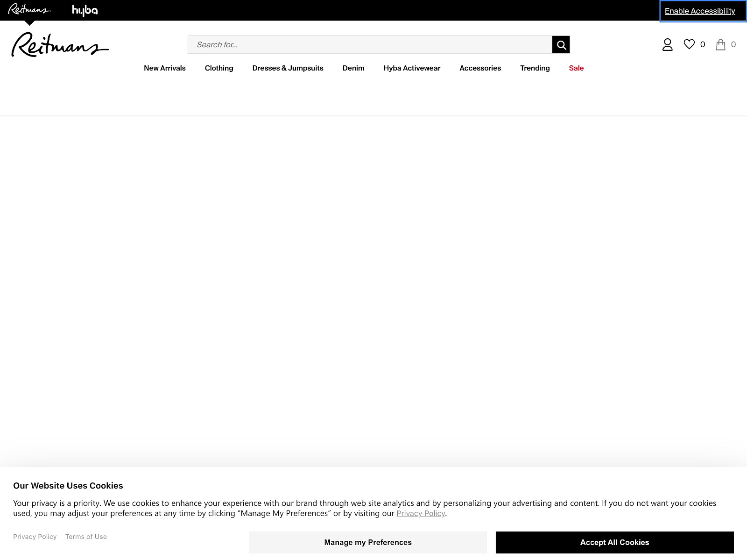This screenshot has width=747, height=560.
Task: Open the Privacy Policy link in cookie text
Action: point(421,513)
